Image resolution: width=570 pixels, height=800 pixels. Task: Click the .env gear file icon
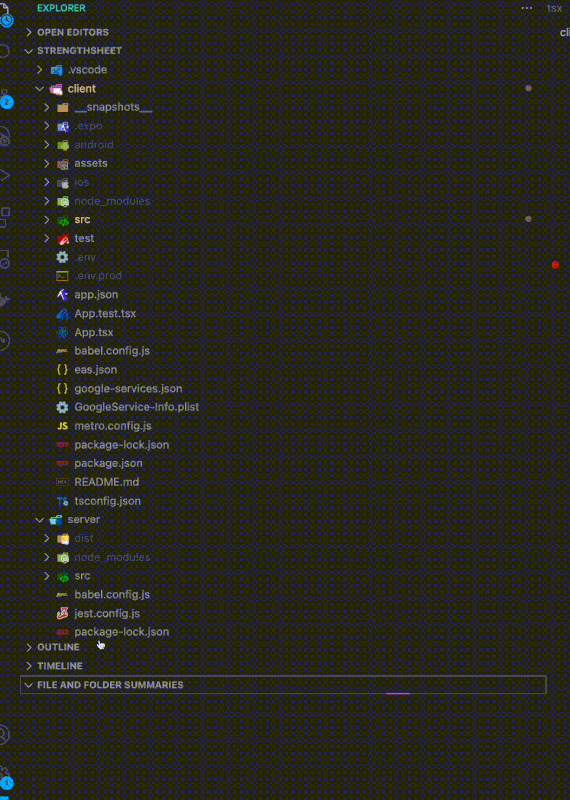[62, 257]
